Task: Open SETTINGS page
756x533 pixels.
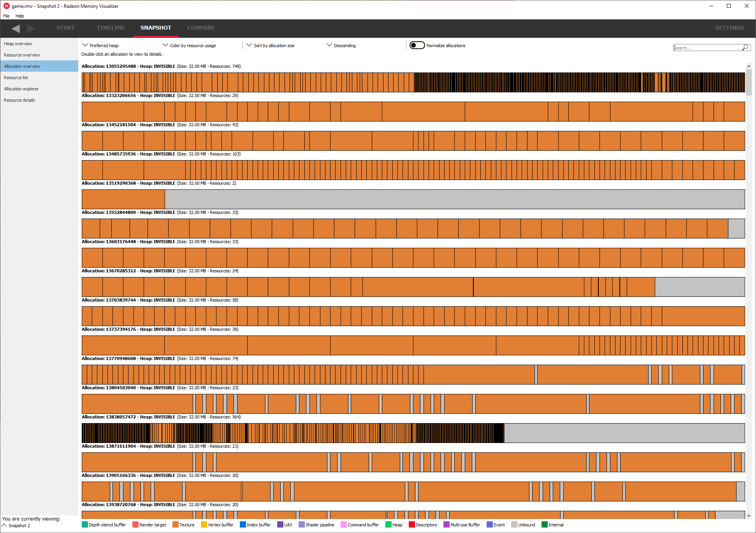Action: [x=729, y=28]
